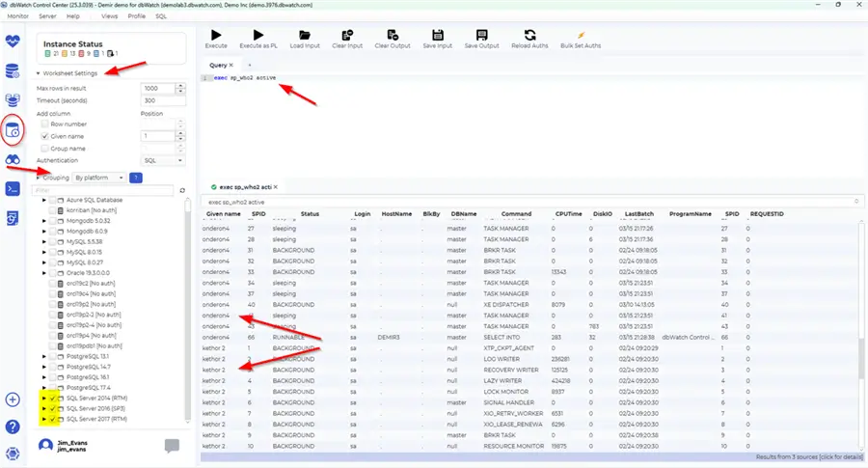Add a new query tab with plus
The image size is (868, 468).
(x=249, y=66)
